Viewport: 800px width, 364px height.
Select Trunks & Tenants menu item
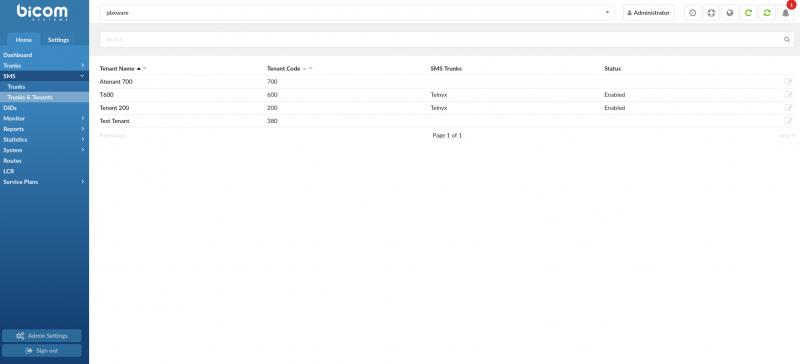click(x=44, y=97)
